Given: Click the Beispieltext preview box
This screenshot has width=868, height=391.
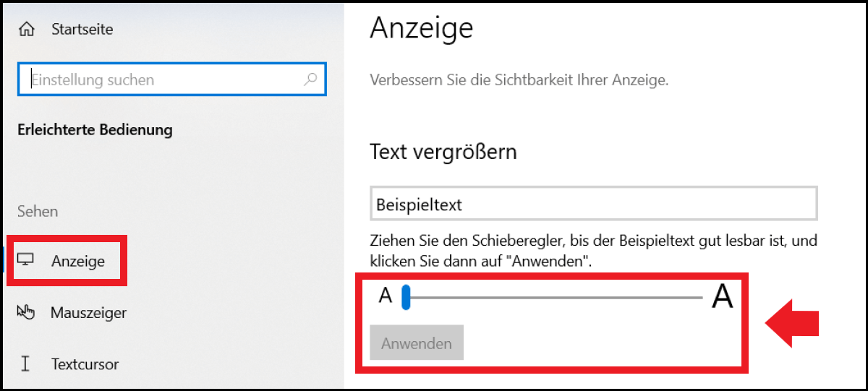Looking at the screenshot, I should [593, 204].
